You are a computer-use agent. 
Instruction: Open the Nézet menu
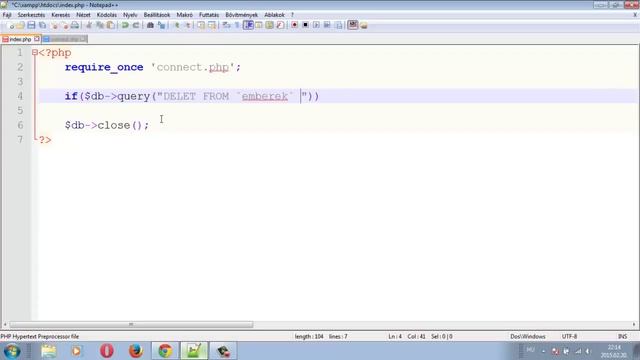tap(83, 15)
